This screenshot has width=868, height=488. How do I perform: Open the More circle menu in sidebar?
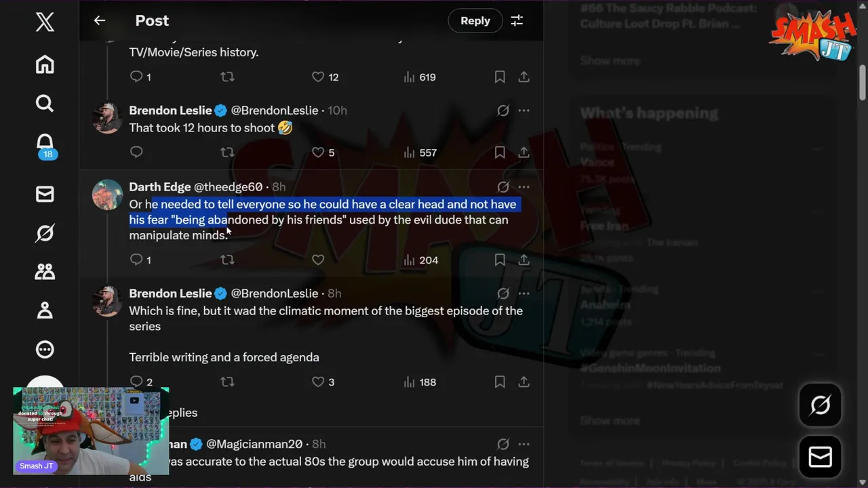point(45,350)
